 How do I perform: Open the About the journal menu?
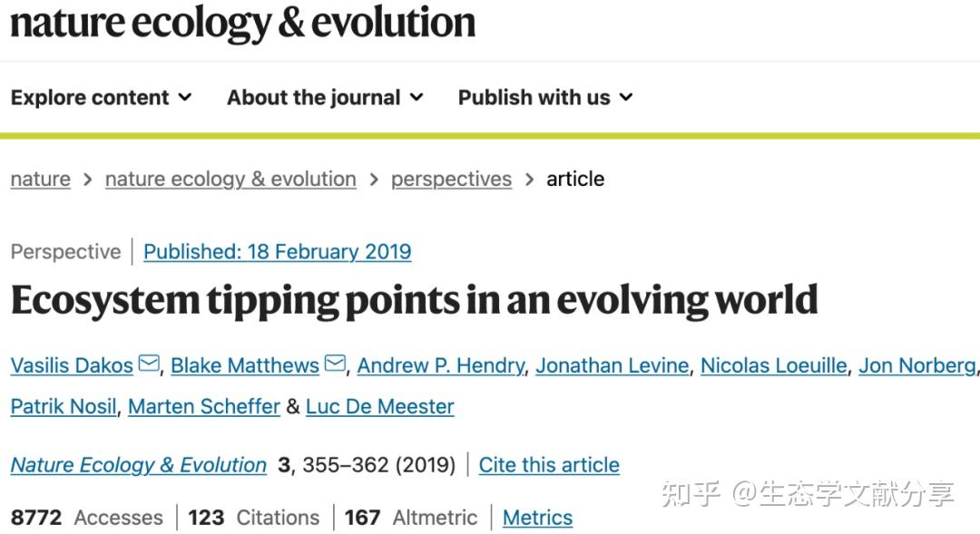[x=325, y=98]
